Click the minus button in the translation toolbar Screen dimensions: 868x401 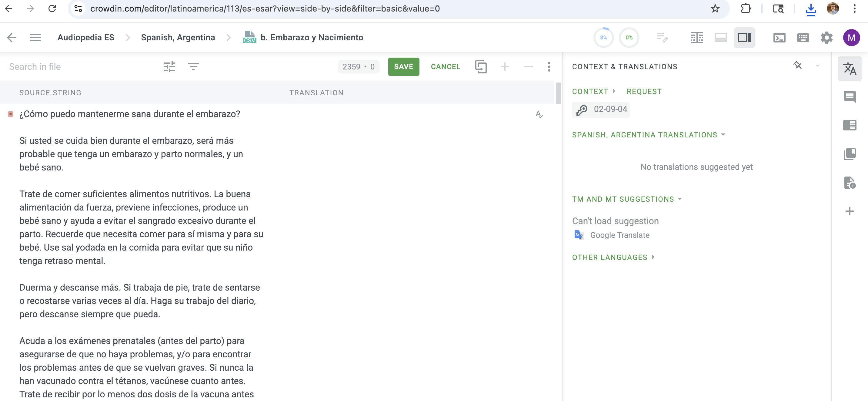tap(528, 66)
